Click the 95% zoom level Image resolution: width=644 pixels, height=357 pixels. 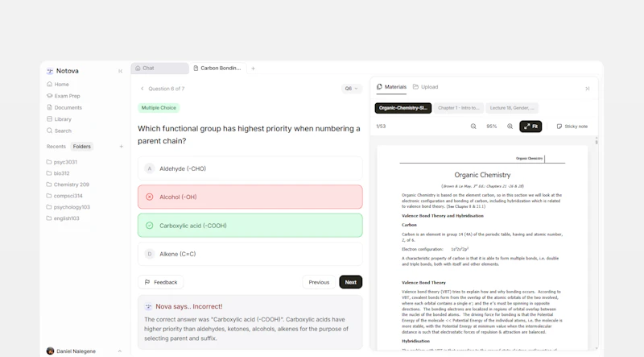pos(492,127)
